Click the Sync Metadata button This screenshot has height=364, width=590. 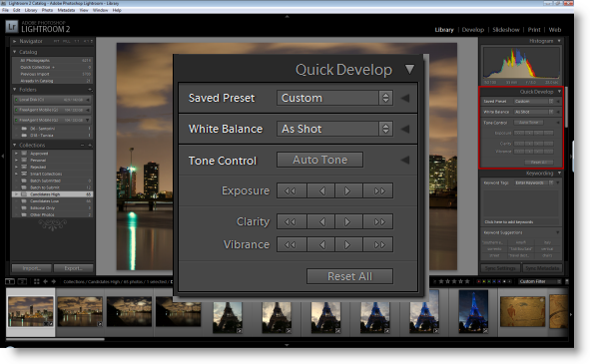[x=542, y=268]
